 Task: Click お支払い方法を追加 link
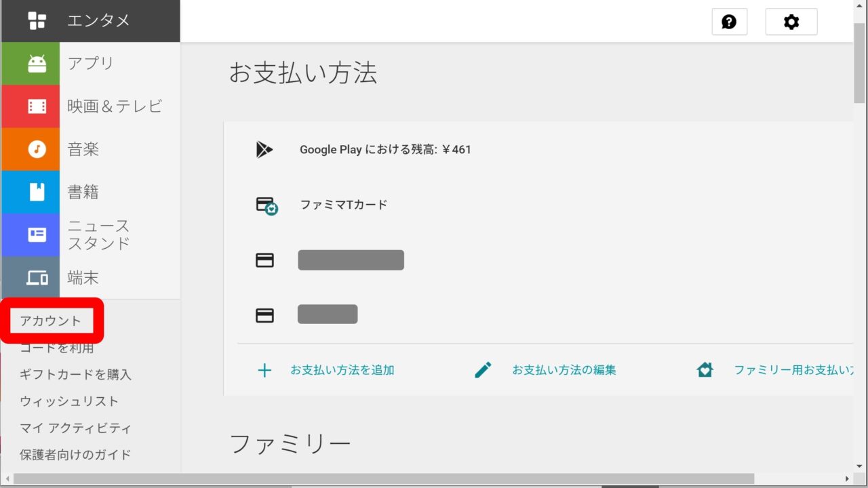point(342,370)
